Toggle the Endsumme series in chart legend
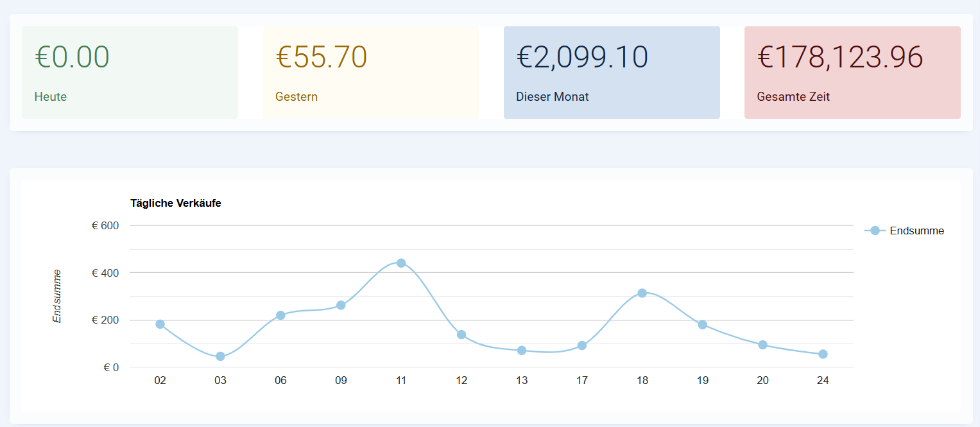980x427 pixels. click(x=905, y=231)
